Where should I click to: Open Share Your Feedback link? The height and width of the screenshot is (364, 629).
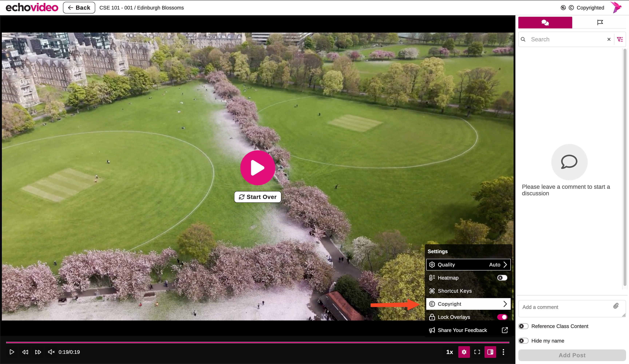click(468, 330)
